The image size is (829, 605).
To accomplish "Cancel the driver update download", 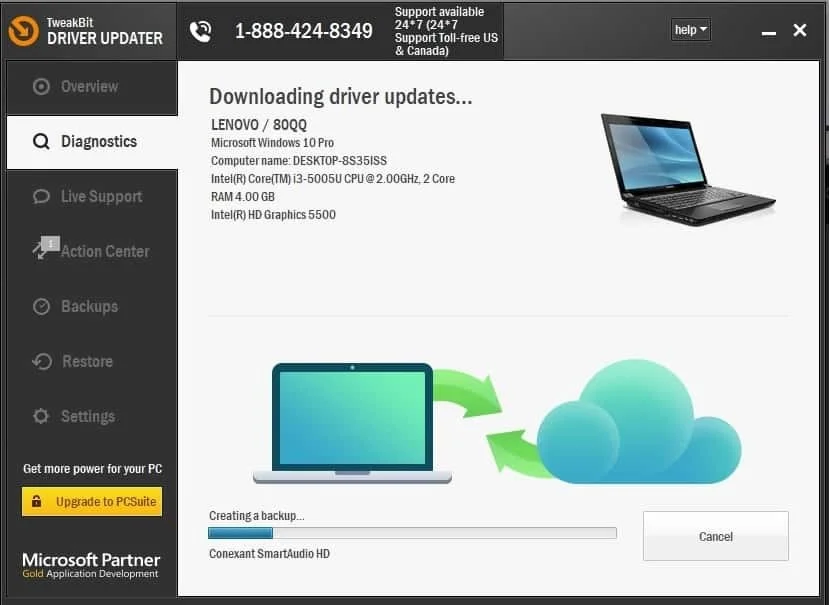I will click(x=715, y=537).
